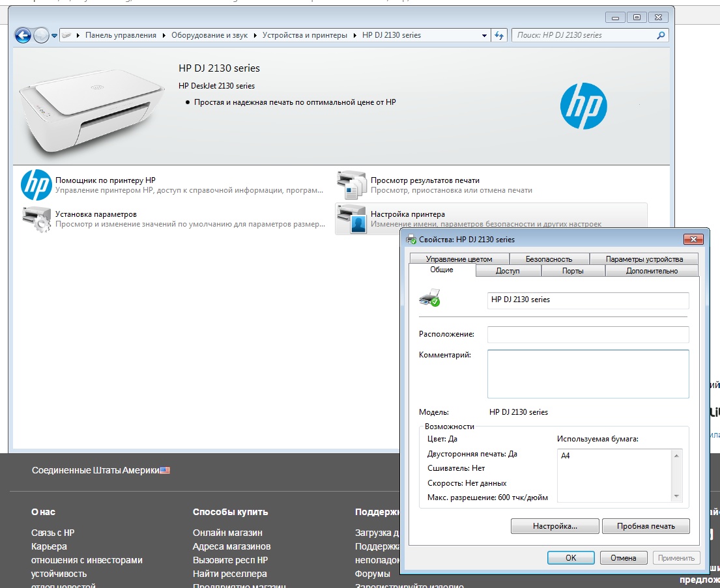The height and width of the screenshot is (588, 720).
Task: Open the Онлайн магазин footer link
Action: pyautogui.click(x=228, y=533)
